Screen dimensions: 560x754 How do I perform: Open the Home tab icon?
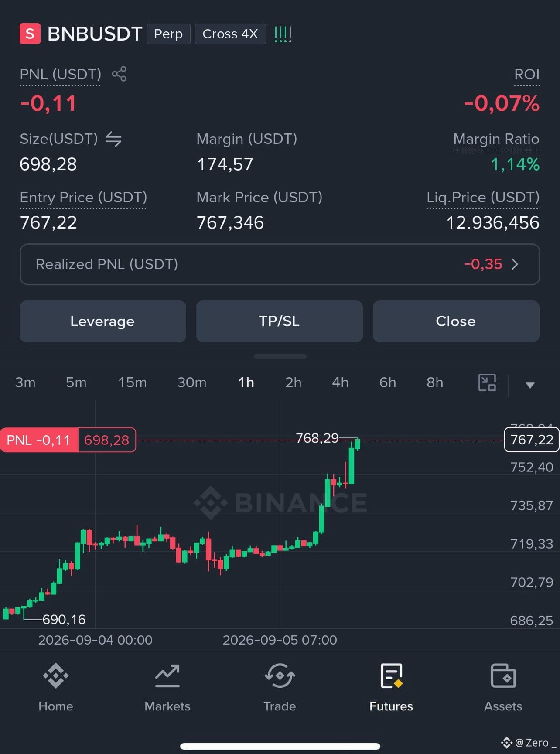click(x=56, y=676)
